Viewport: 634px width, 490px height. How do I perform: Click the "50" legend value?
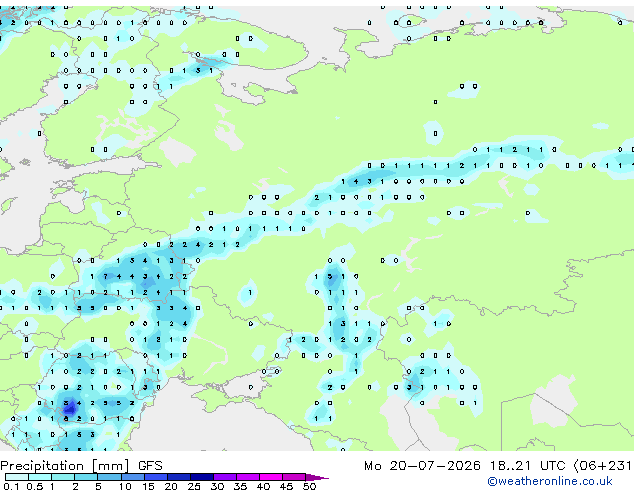tap(309, 486)
